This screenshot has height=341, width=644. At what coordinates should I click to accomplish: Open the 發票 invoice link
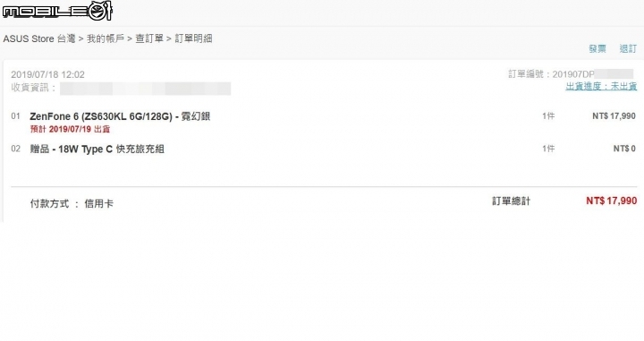(x=597, y=49)
